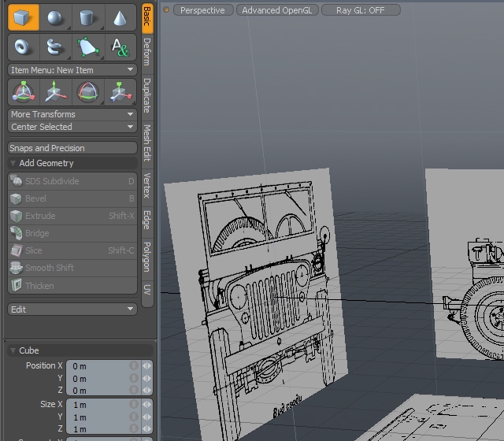Click the viewport orange dot indicator
504x441 pixels.
(166, 10)
